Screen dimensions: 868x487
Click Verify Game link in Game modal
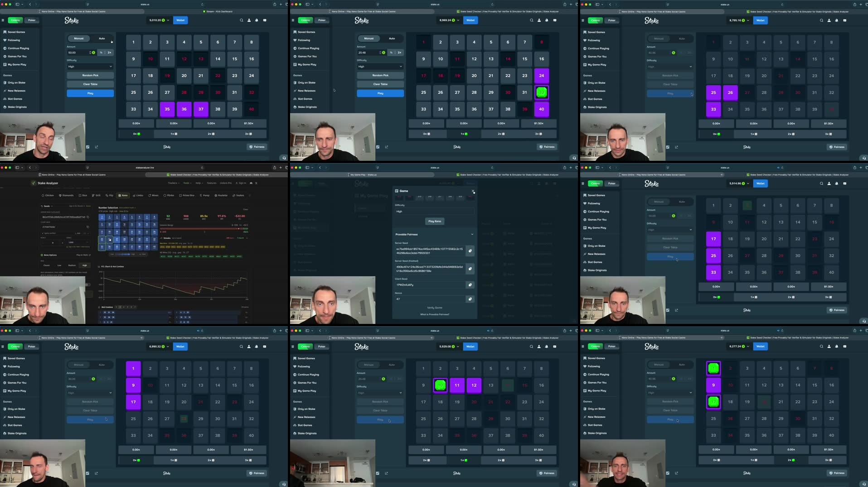click(435, 308)
